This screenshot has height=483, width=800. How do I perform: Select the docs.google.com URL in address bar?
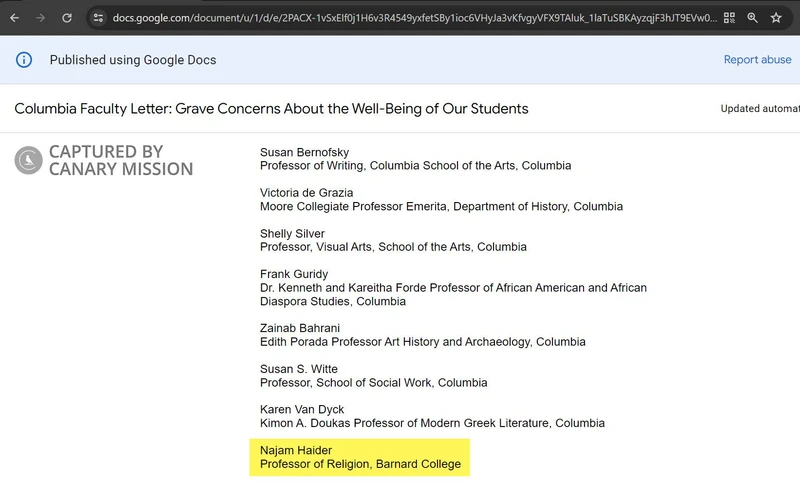[x=414, y=18]
